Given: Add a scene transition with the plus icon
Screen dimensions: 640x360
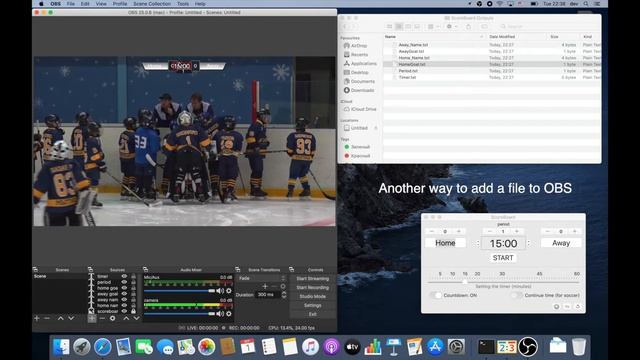Looking at the screenshot, I should click(x=265, y=286).
